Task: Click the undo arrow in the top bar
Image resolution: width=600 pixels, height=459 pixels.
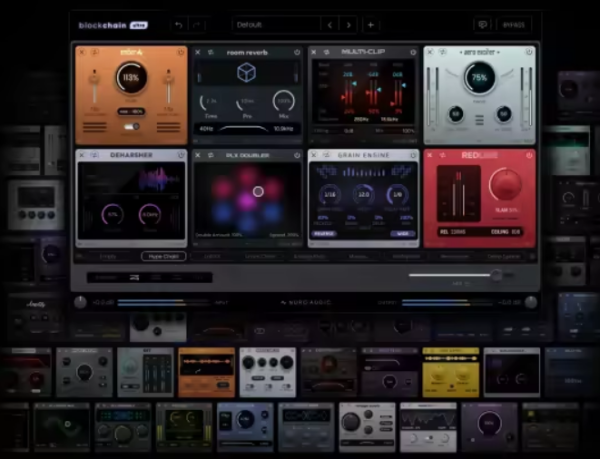Action: pos(178,24)
